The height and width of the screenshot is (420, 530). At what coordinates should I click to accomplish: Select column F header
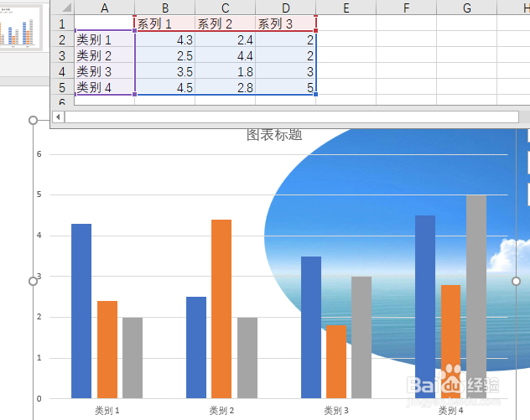tap(406, 7)
